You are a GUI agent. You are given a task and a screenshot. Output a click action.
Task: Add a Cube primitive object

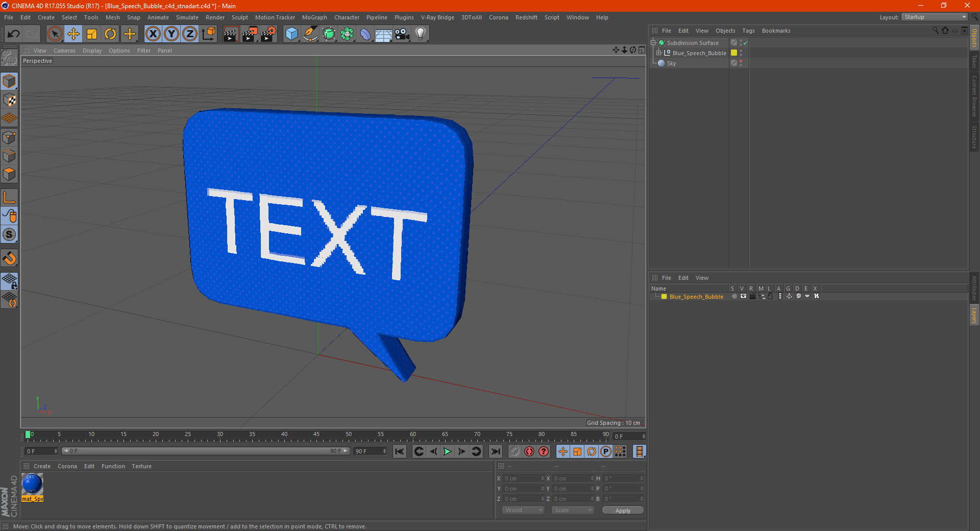tap(291, 34)
